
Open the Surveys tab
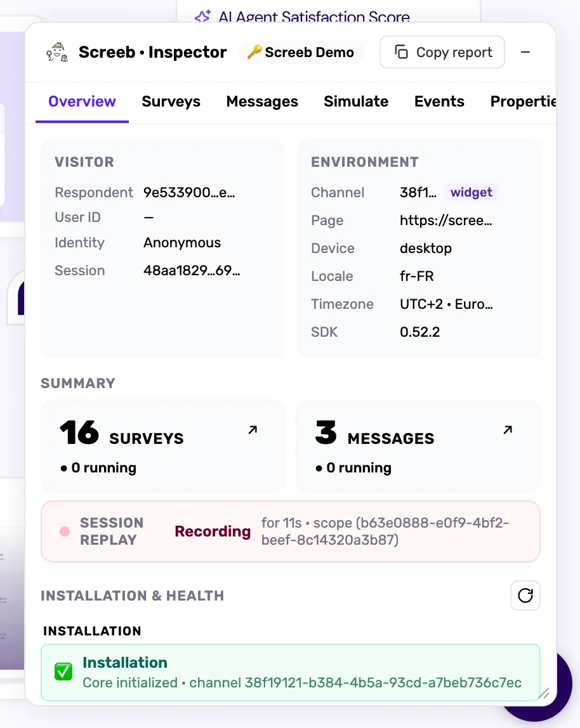171,101
